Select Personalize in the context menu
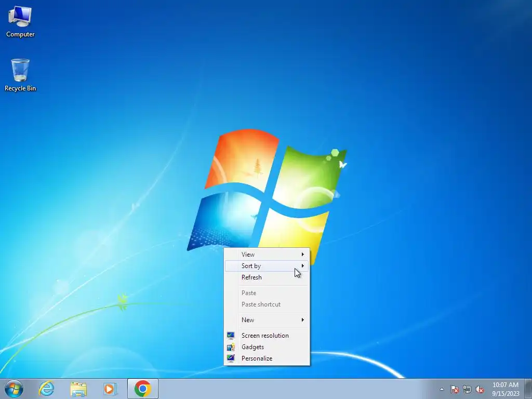 (x=267, y=358)
